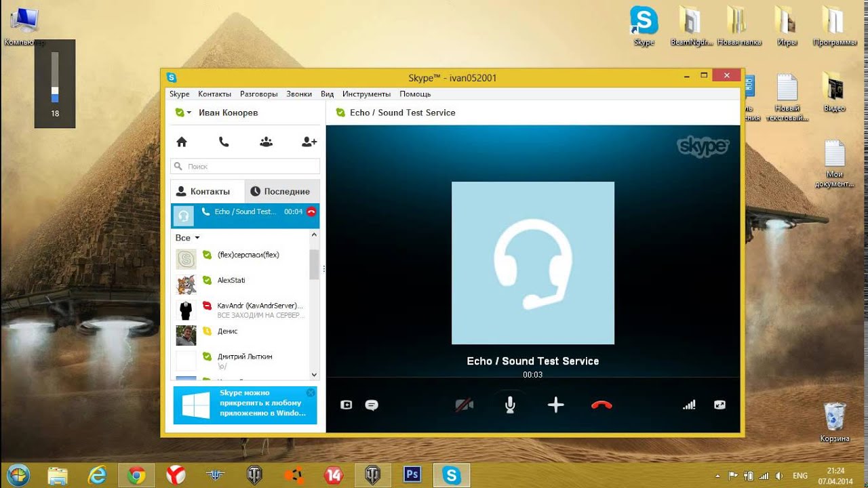
Task: Click the add contact icon
Action: click(309, 142)
